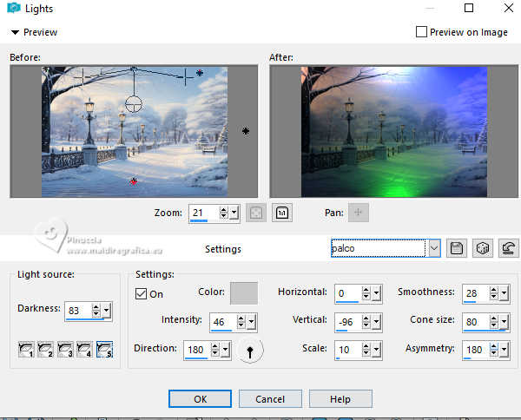The height and width of the screenshot is (420, 521).
Task: Set zoom to 100% with 1:1 icon
Action: point(282,213)
